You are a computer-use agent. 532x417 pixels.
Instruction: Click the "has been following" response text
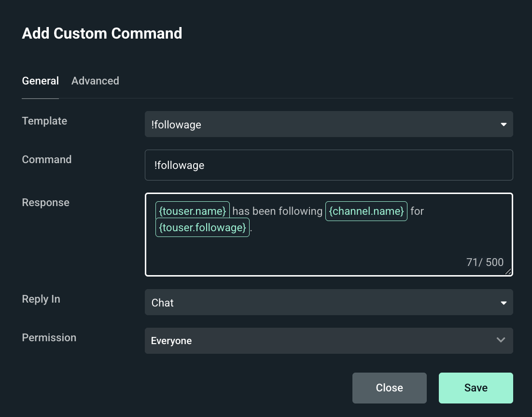277,211
